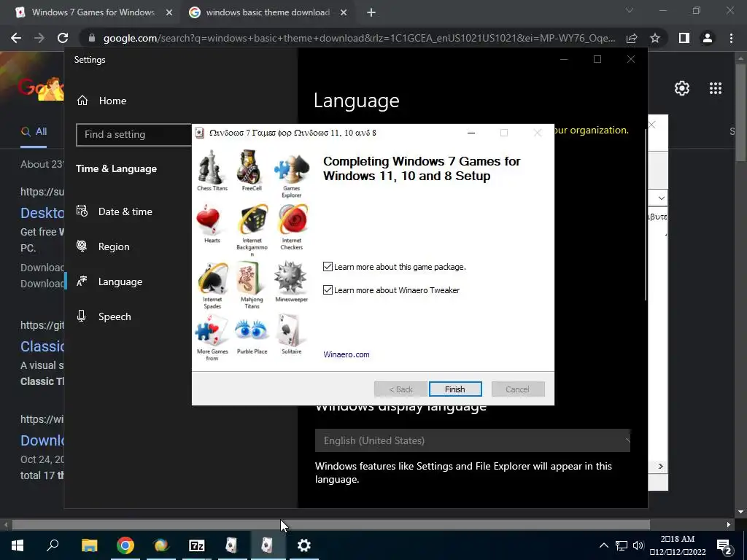The width and height of the screenshot is (747, 560).
Task: Toggle Chrome side panel icon
Action: (684, 38)
